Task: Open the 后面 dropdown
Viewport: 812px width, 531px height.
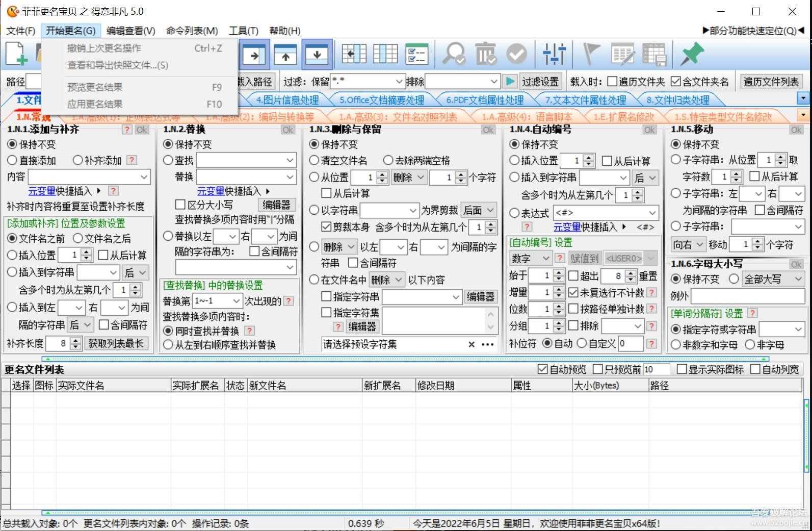Action: [x=478, y=210]
